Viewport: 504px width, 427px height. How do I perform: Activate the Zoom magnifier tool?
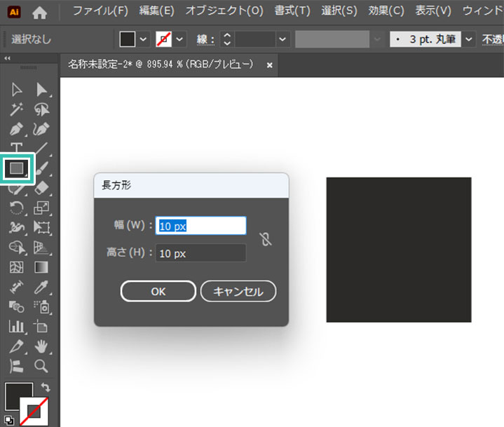click(x=41, y=365)
